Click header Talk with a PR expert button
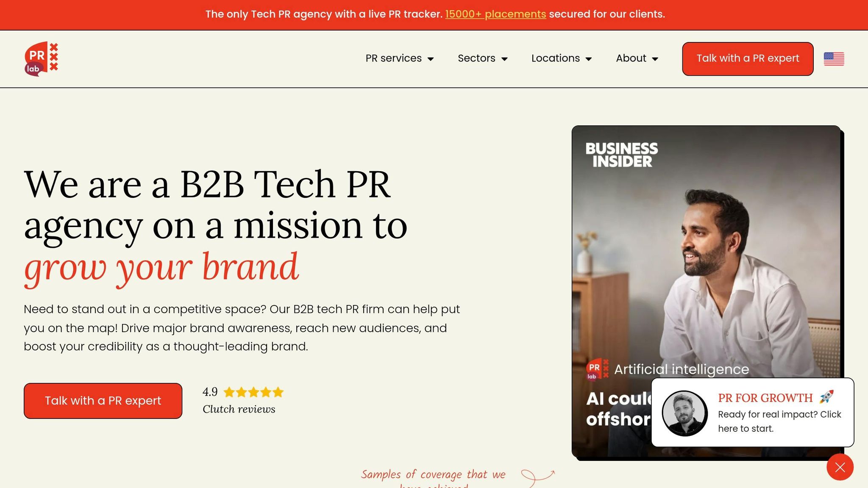Screen dimensions: 868x488 tap(748, 59)
